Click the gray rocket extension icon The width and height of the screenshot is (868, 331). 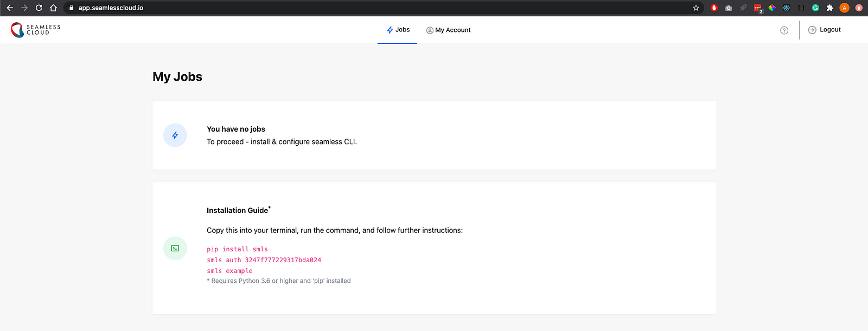[743, 8]
